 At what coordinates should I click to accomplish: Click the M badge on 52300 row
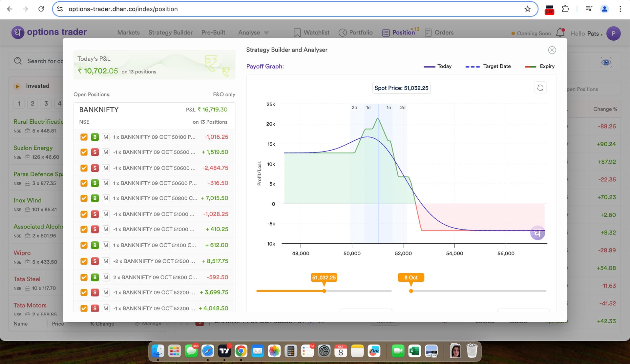[106, 308]
